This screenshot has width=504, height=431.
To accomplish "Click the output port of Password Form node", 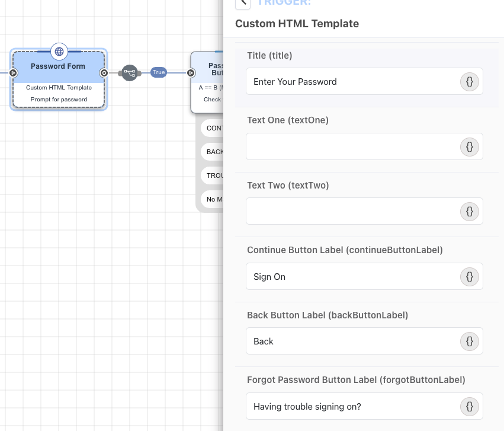I will click(104, 73).
